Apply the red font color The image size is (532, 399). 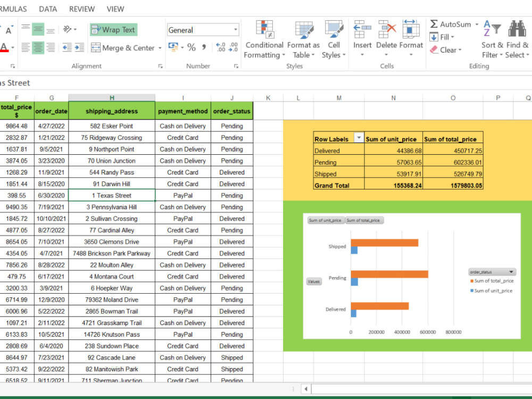pos(4,47)
